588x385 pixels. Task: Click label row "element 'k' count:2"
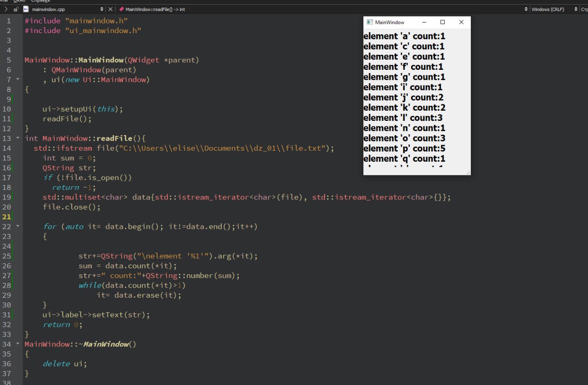click(404, 108)
